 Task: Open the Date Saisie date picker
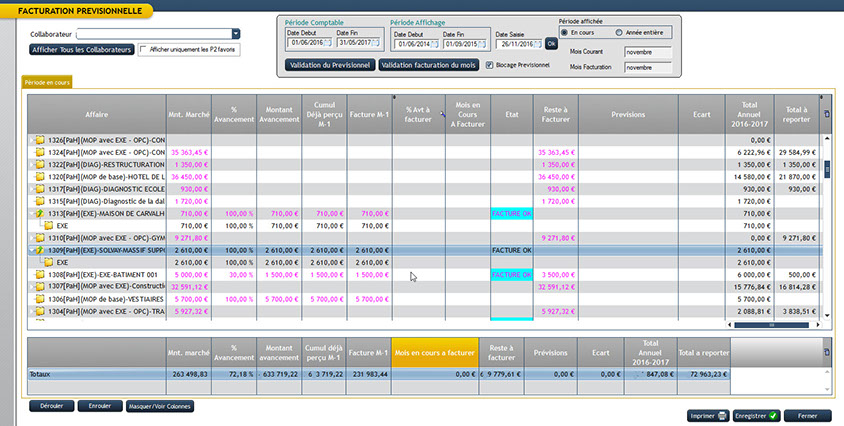pos(537,43)
